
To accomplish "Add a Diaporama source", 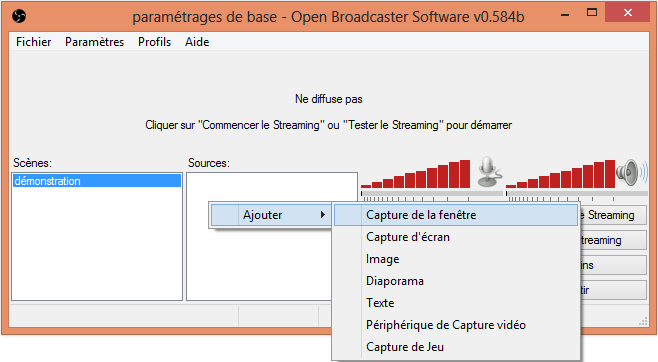I will pos(456,281).
